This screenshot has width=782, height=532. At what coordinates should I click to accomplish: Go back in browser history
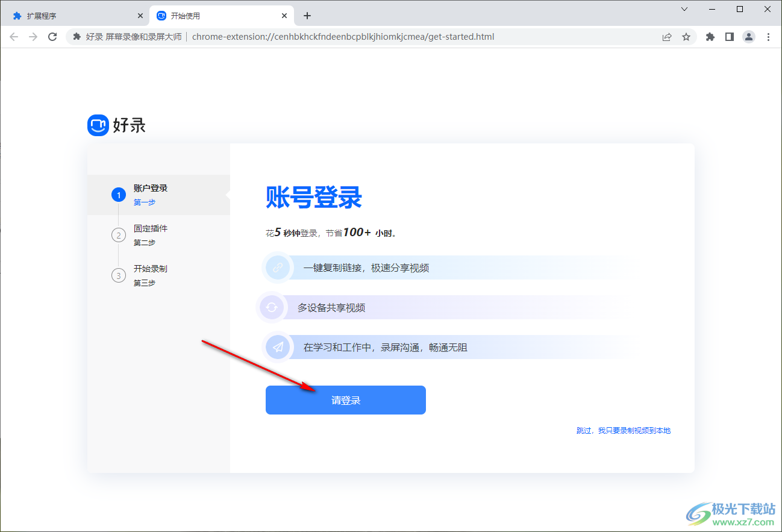14,37
